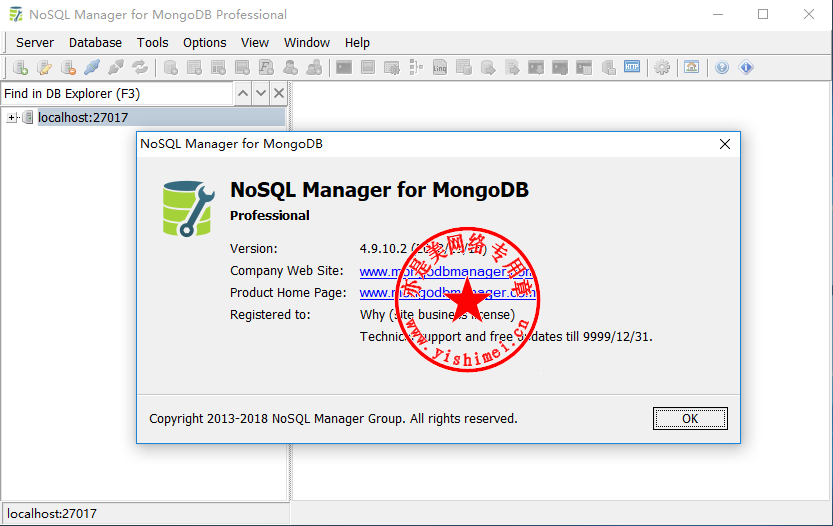This screenshot has height=526, width=833.
Task: Close the DB Explorer find bar
Action: point(279,94)
